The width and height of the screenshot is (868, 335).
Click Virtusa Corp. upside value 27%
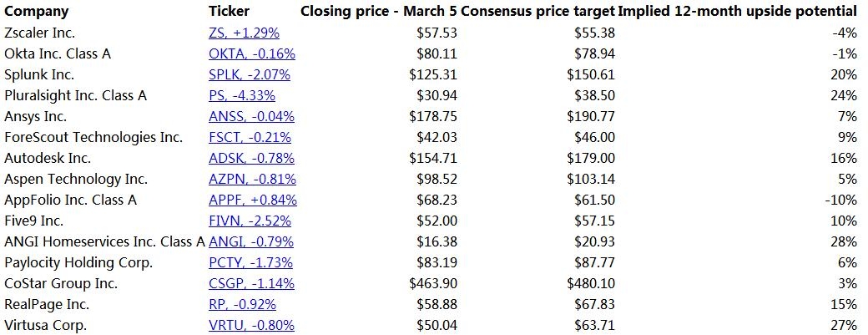[x=844, y=326]
